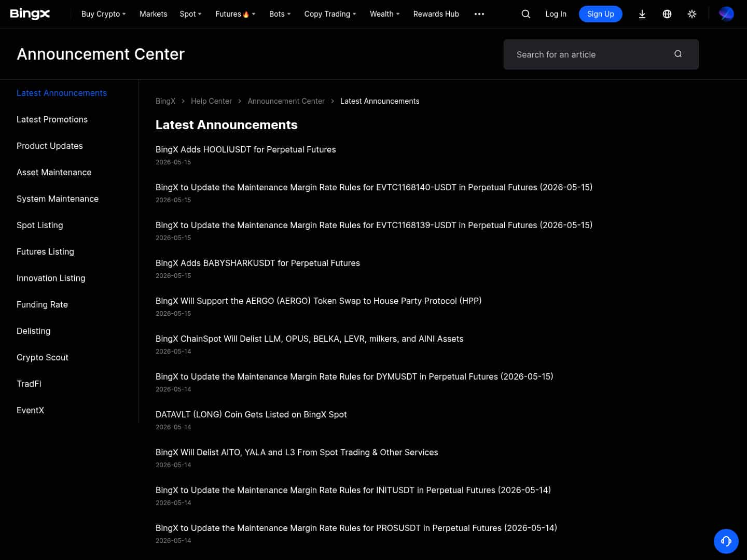This screenshot has height=560, width=747.
Task: Open Crypto Scout category
Action: (x=43, y=357)
